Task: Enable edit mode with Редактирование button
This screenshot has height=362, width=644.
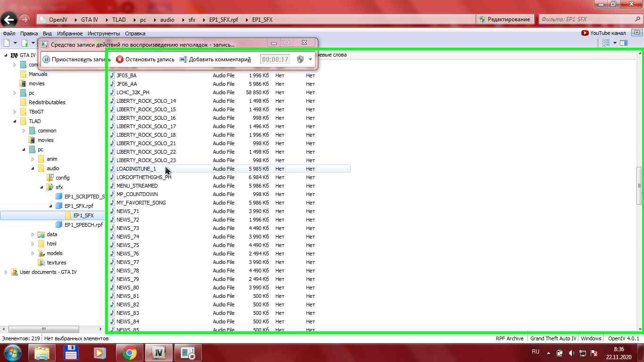Action: (x=504, y=19)
